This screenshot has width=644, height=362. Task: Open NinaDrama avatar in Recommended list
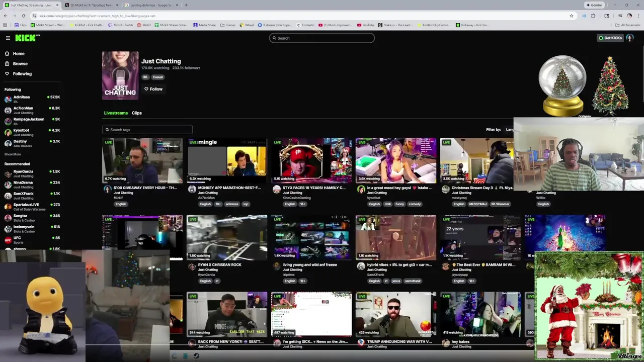point(8,185)
